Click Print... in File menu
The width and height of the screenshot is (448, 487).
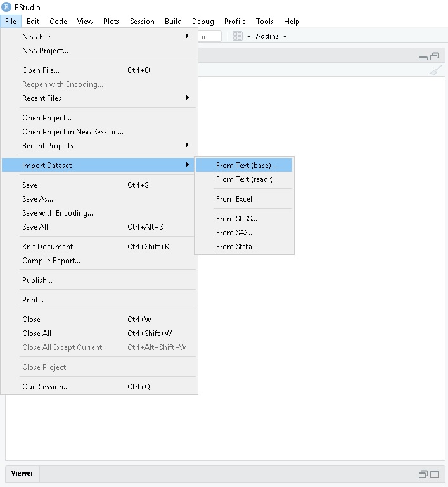tap(99, 300)
